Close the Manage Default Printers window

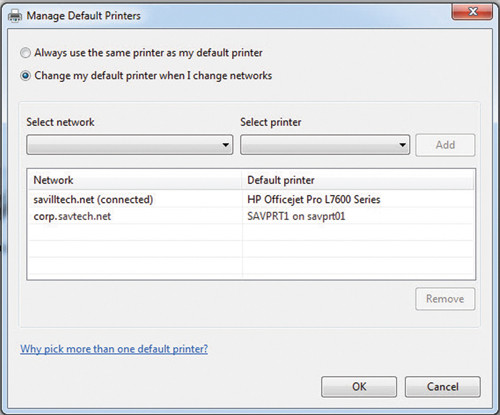coord(472,12)
